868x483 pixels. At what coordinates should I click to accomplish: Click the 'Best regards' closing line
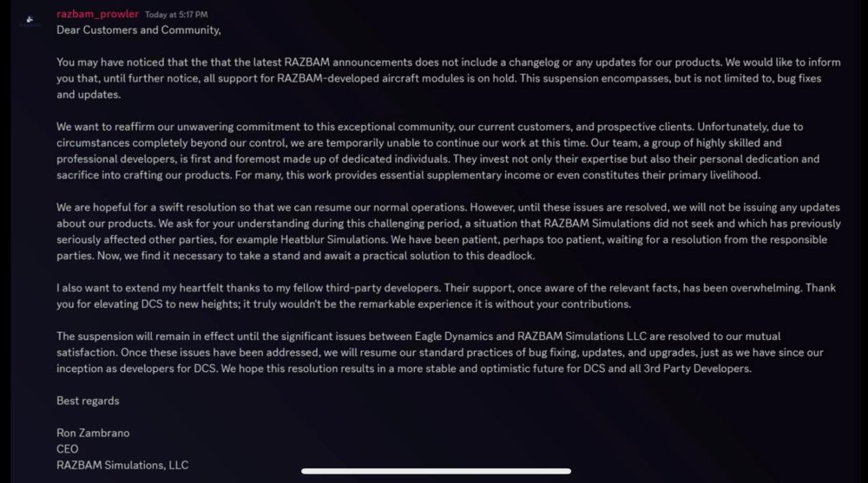pyautogui.click(x=88, y=401)
